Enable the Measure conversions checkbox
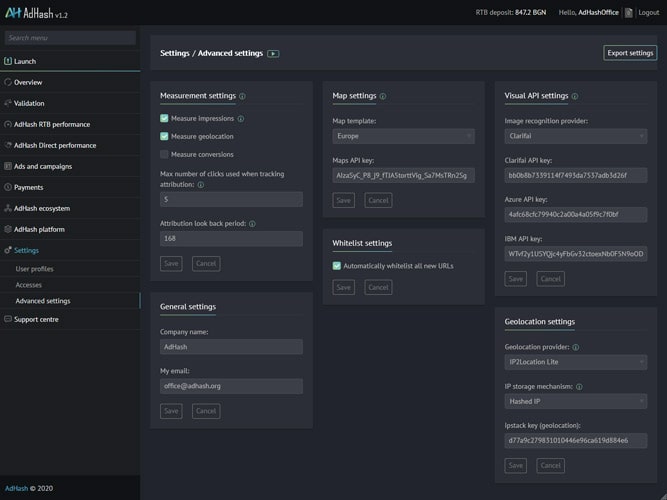This screenshot has width=667, height=500. (165, 154)
